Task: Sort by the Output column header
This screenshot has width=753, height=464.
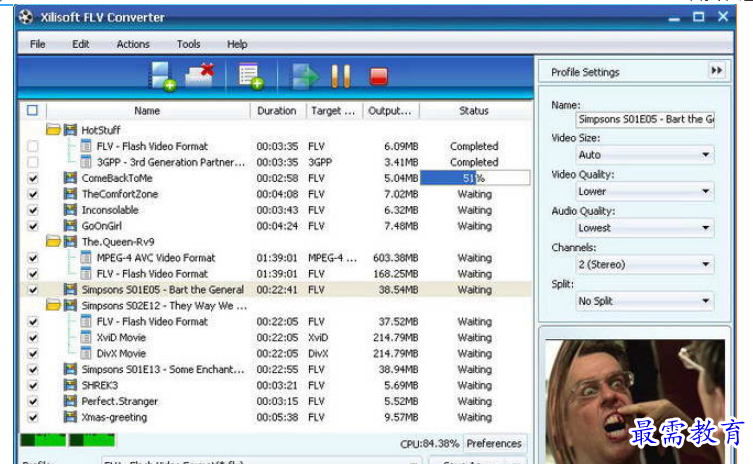Action: click(x=390, y=110)
